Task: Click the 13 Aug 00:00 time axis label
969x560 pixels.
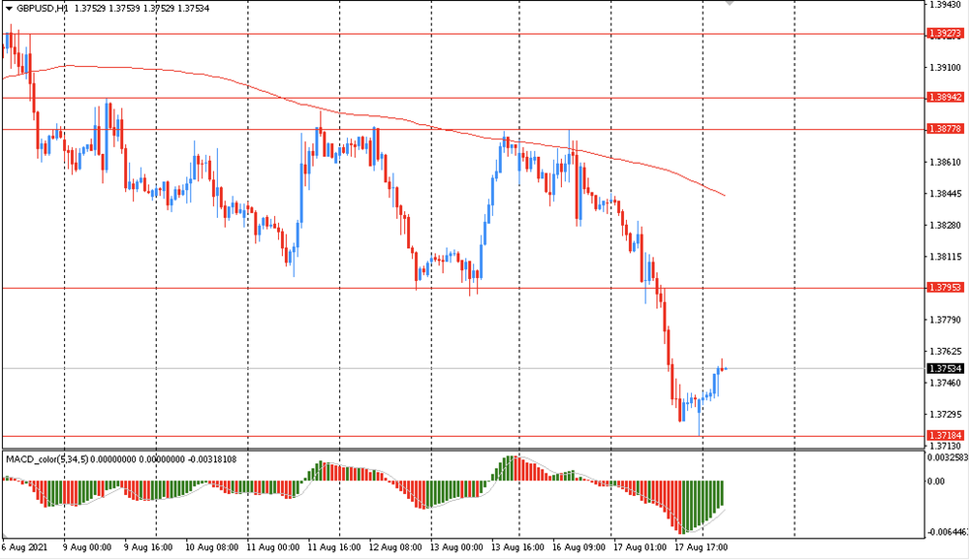Action: (x=456, y=547)
